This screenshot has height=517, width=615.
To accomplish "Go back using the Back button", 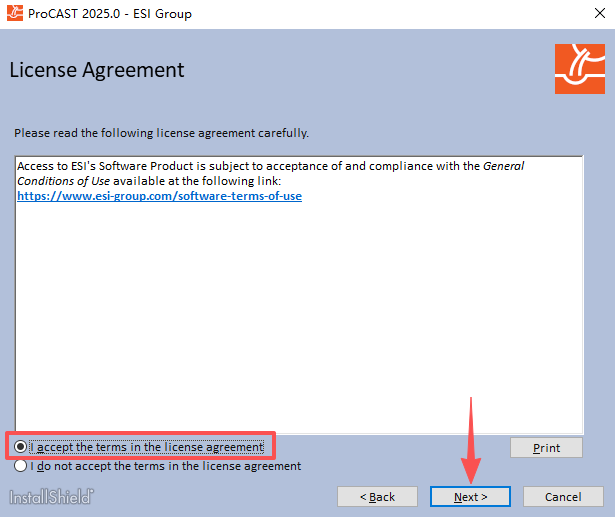I will (377, 497).
